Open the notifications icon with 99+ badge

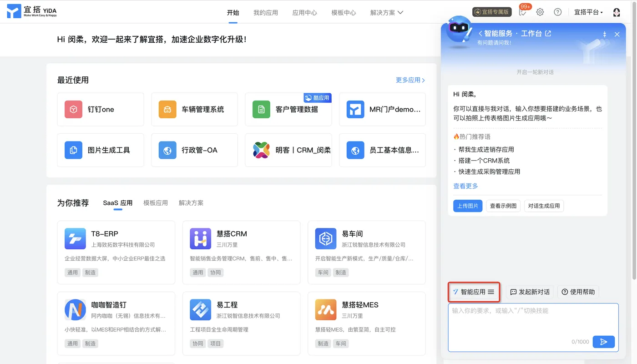coord(523,12)
